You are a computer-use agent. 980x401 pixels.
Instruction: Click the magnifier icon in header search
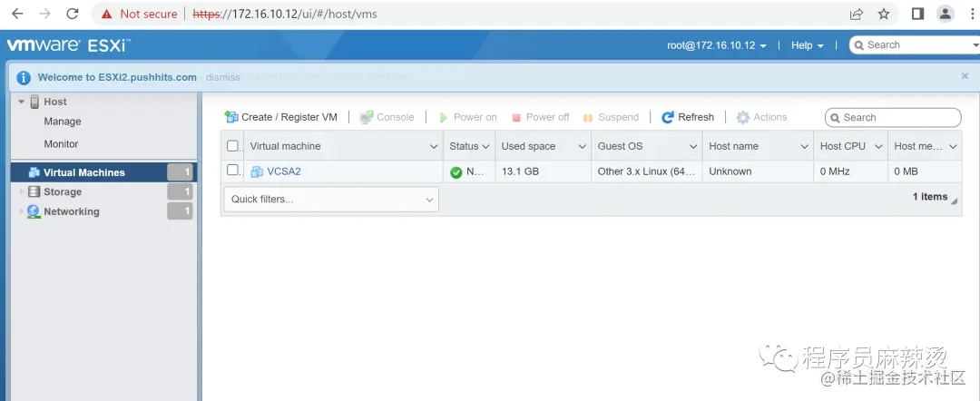pos(859,45)
